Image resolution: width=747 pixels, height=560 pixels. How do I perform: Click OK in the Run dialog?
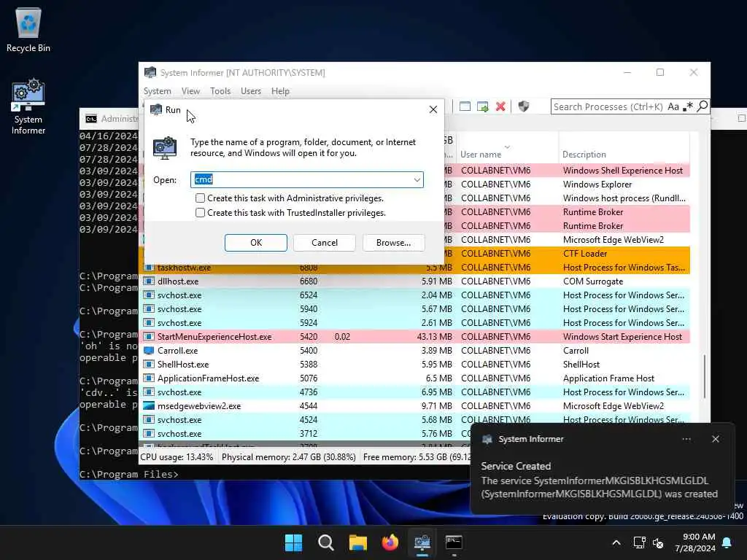coord(256,242)
